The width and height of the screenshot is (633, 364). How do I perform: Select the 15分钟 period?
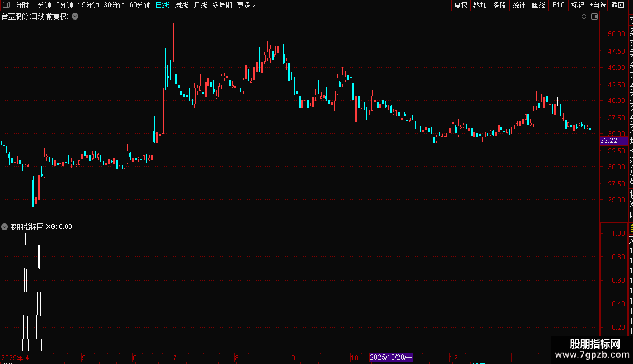[x=89, y=5]
